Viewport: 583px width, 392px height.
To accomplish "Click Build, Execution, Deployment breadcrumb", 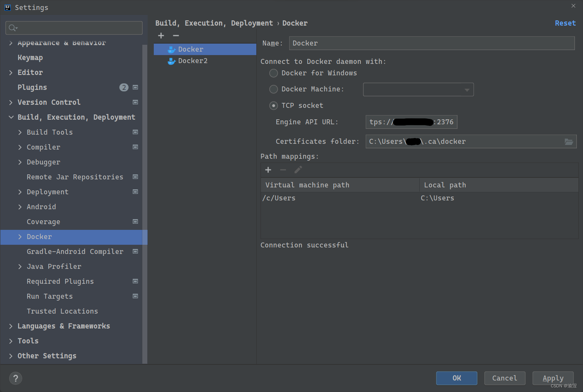I will point(214,23).
